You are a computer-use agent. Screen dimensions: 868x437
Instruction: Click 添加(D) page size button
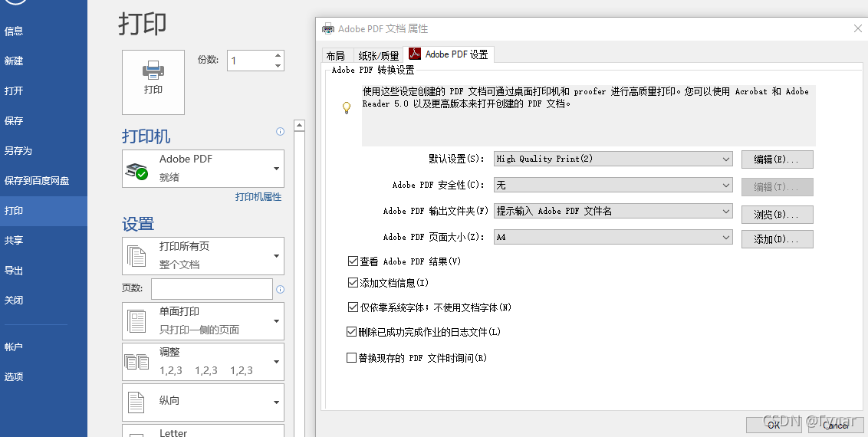778,239
